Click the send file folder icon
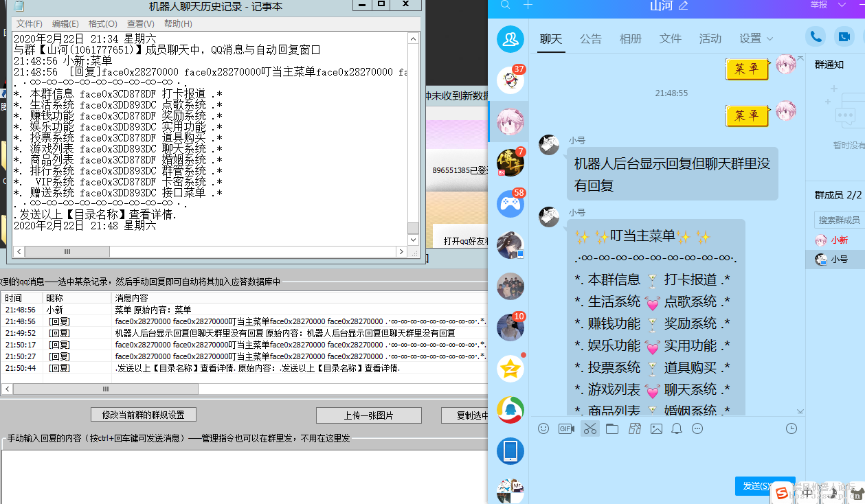This screenshot has width=865, height=504. click(612, 428)
